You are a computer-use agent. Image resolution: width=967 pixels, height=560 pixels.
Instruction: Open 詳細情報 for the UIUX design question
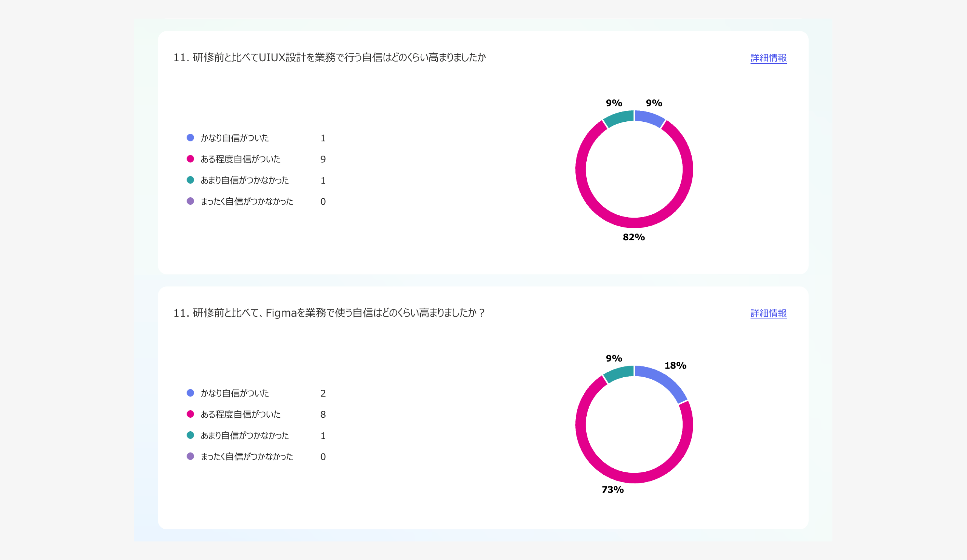(768, 58)
